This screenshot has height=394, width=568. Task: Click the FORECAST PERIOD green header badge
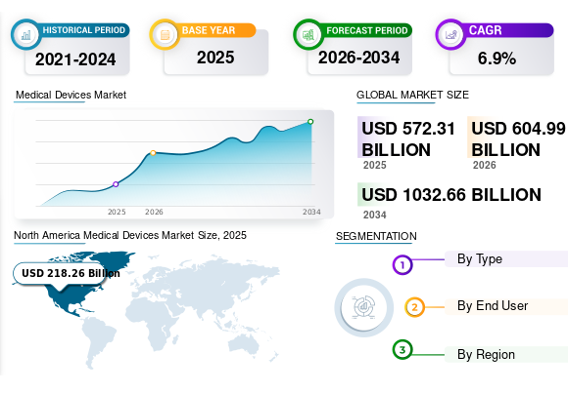(367, 30)
